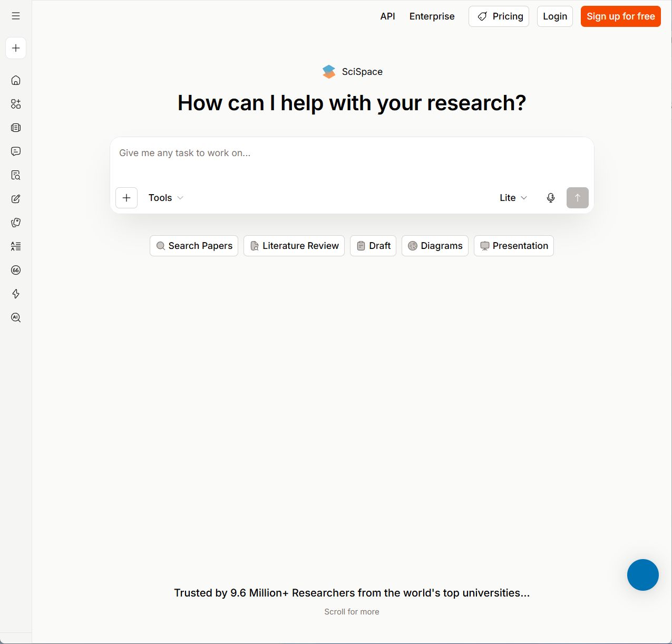The width and height of the screenshot is (672, 644).
Task: Select the Draft shortcut
Action: coord(373,246)
